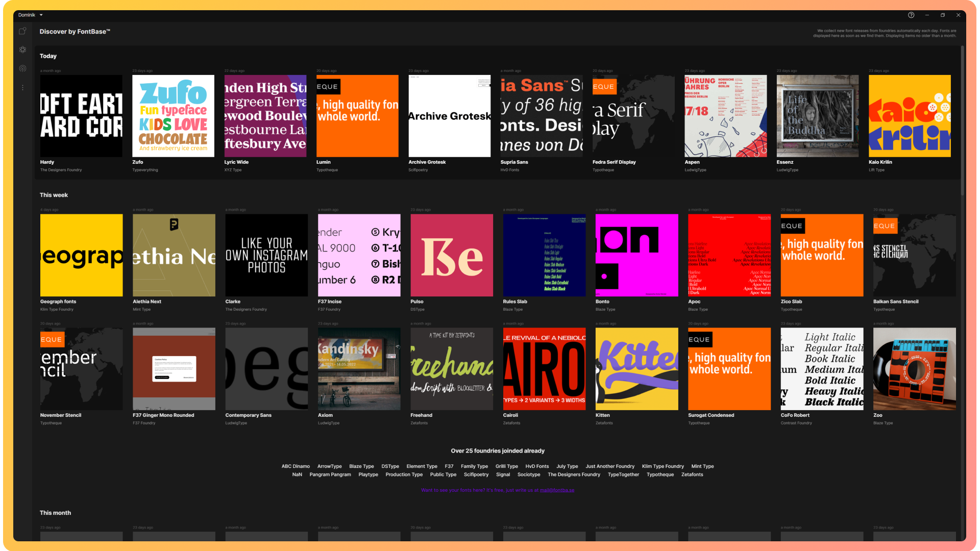Open the Pulso font tile
The image size is (980, 551).
(x=451, y=255)
